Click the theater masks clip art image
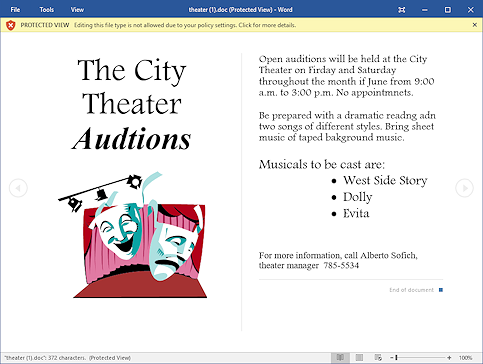Viewport: 483px width, 364px height. 132,235
